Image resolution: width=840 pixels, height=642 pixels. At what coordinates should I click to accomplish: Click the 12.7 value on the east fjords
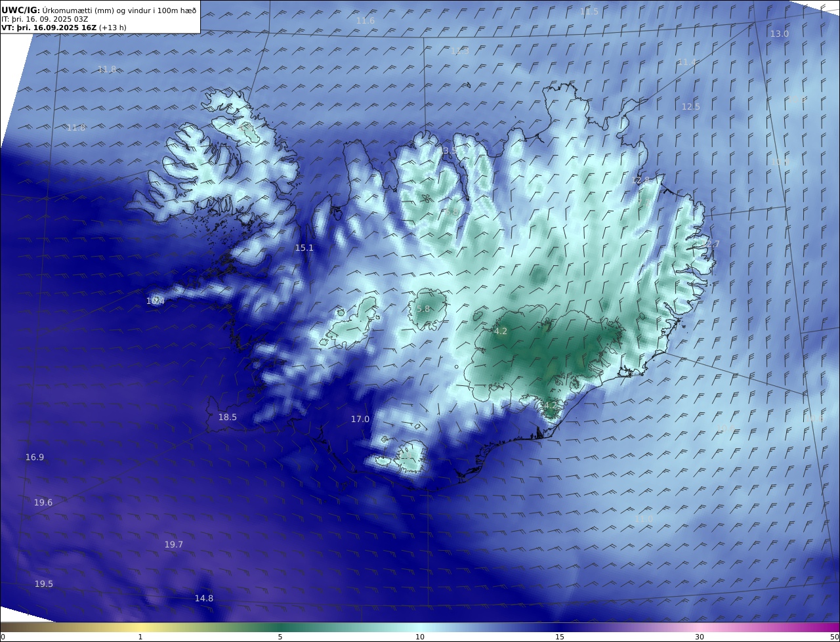click(710, 244)
